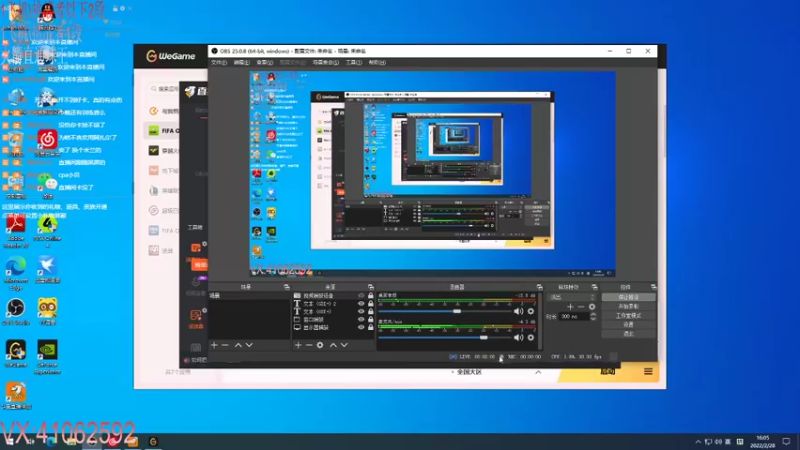Toggle the lock on 显示器捕获 source

tap(371, 328)
